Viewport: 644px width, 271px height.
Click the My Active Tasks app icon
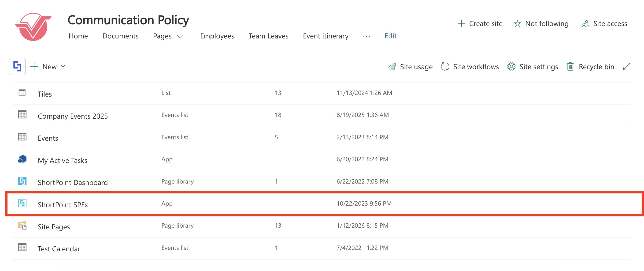pos(22,159)
